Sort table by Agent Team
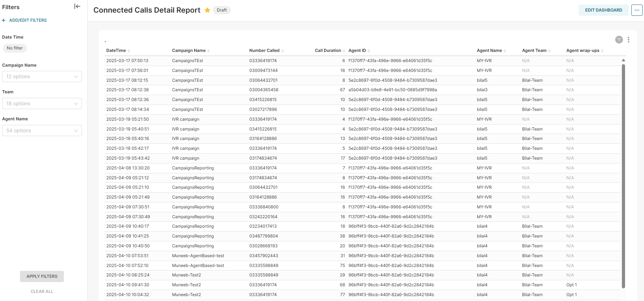This screenshot has height=301, width=644. click(534, 51)
